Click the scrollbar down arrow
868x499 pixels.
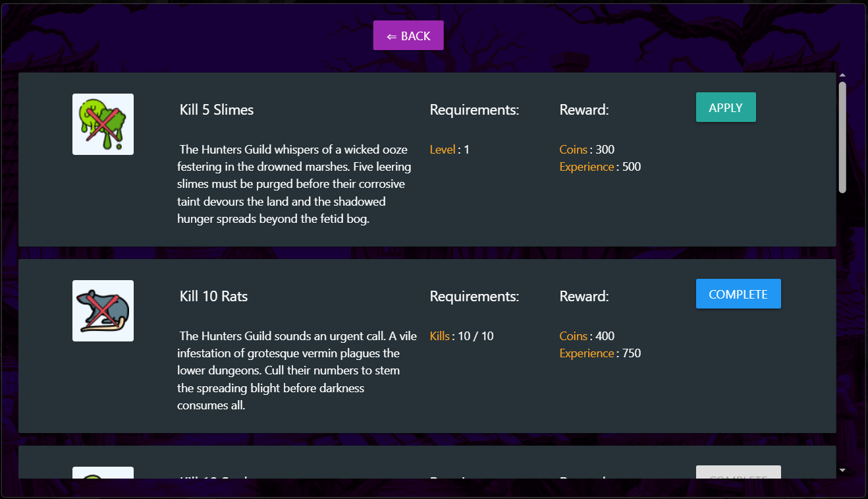(x=842, y=470)
